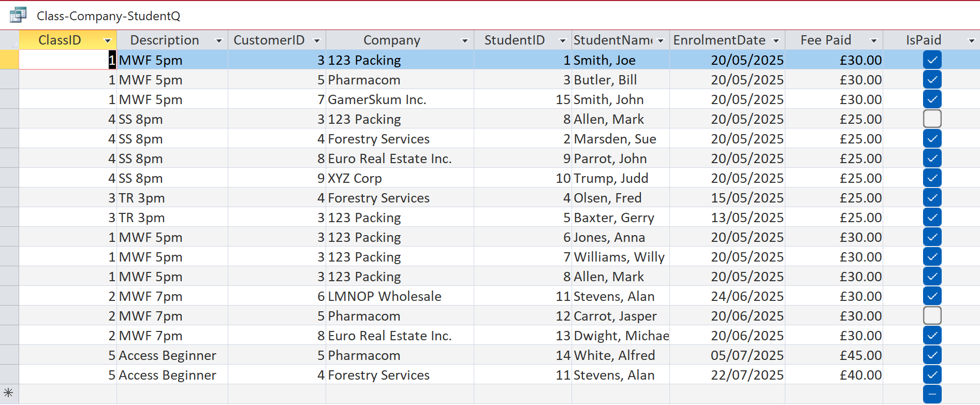Screen dimensions: 980x405
Task: Open the Class-Company-StudentQ query tab
Action: pyautogui.click(x=108, y=16)
